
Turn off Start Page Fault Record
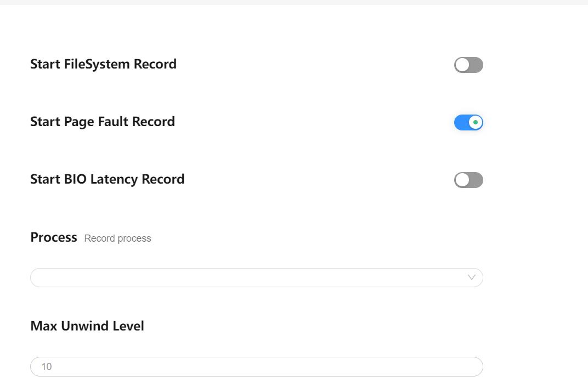tap(468, 123)
